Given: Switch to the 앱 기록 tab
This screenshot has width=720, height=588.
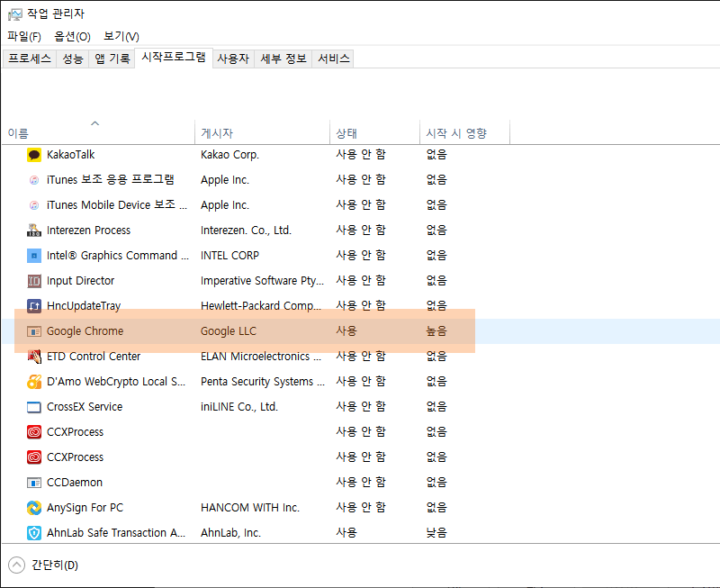Looking at the screenshot, I should (x=112, y=59).
